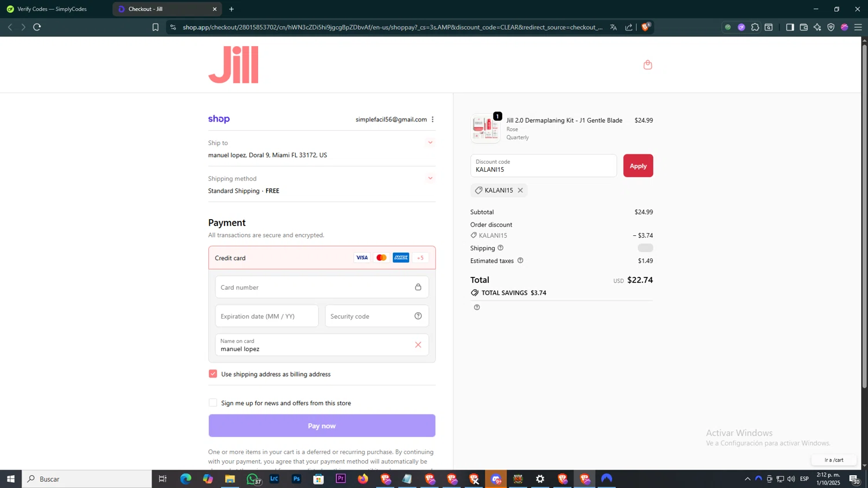Screen dimensions: 868x488
Task: Open site information icon in address bar
Action: coord(173,27)
